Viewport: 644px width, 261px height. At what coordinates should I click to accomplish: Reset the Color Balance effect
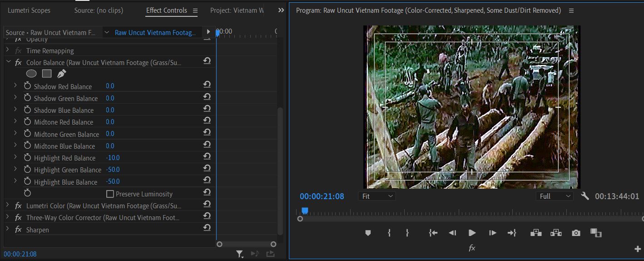(x=207, y=61)
